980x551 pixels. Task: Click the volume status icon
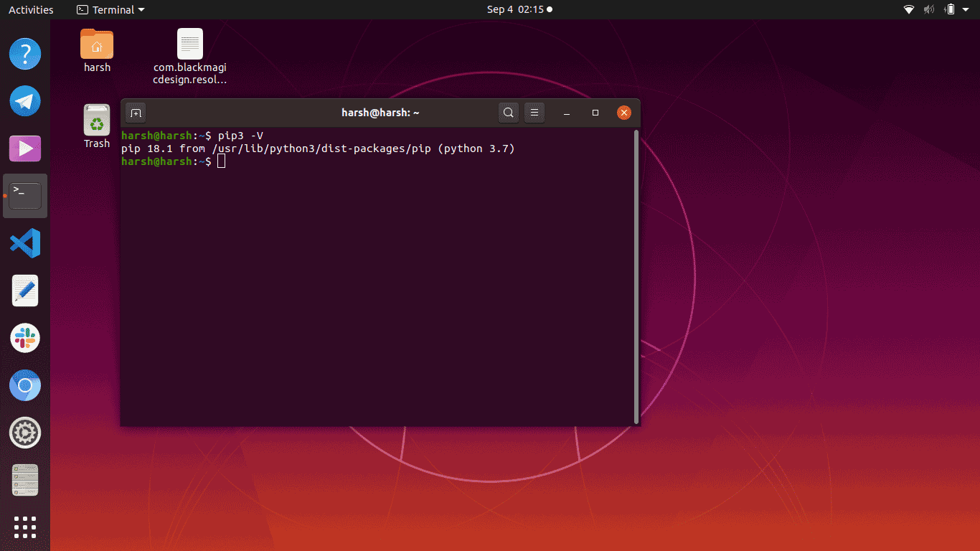[929, 9]
